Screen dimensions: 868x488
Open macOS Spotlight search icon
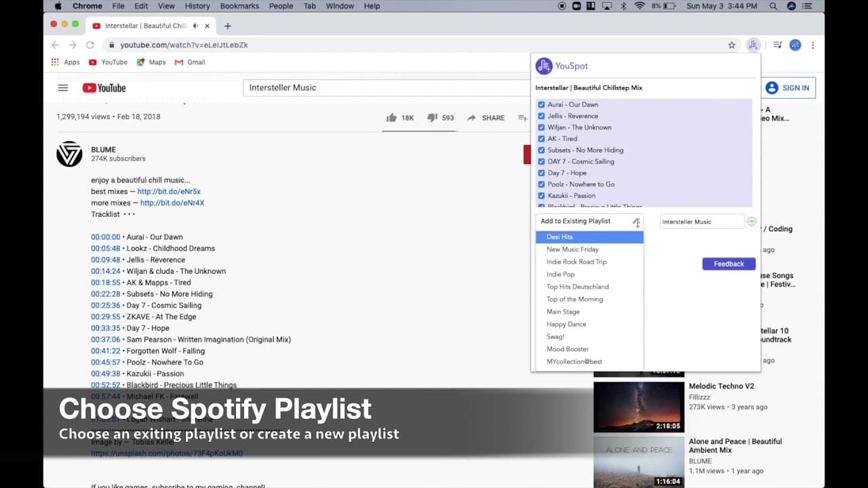774,6
